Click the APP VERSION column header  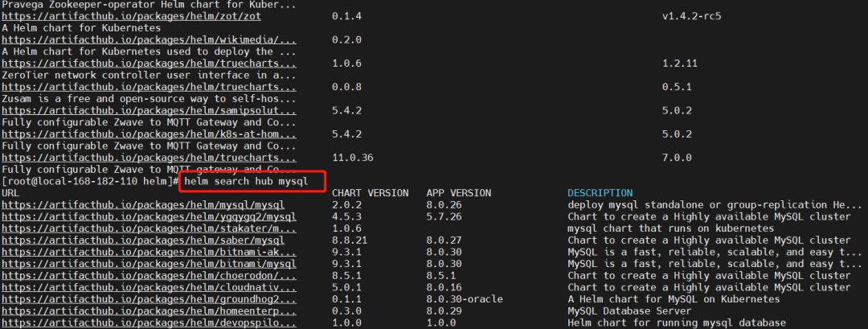click(458, 193)
